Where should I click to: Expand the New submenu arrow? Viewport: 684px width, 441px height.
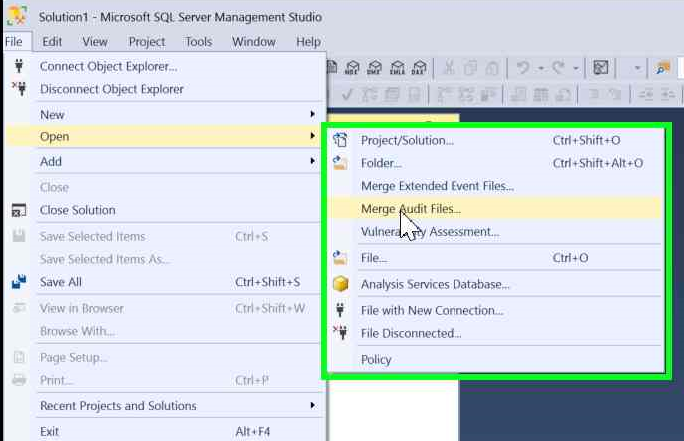(312, 114)
